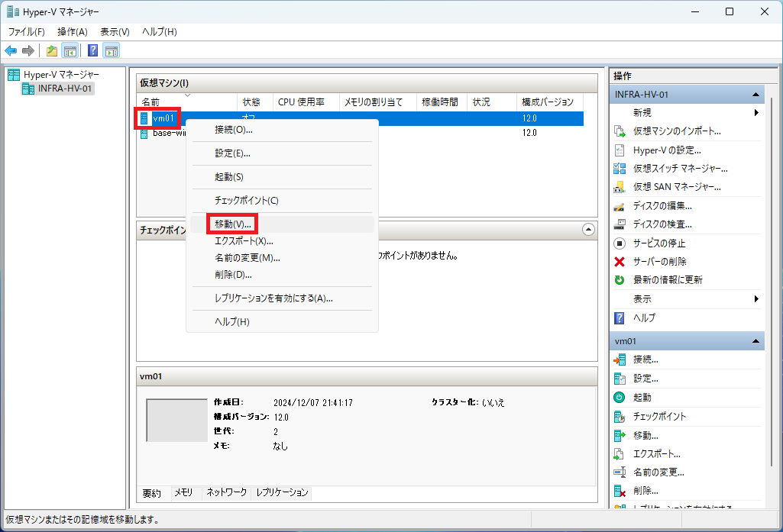The height and width of the screenshot is (532, 783).
Task: Click the 仮想マシンのインポート icon in actions
Action: [620, 131]
